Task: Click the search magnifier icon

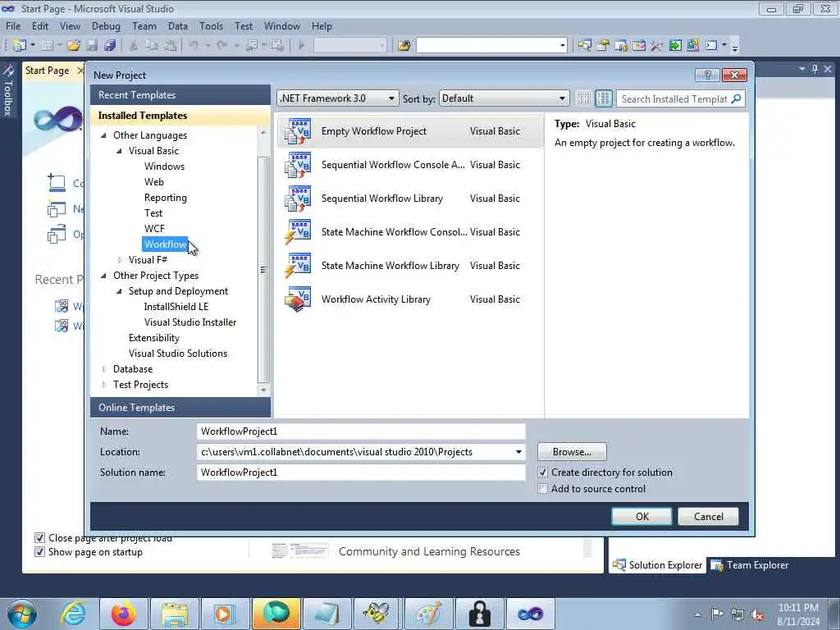Action: pos(737,98)
